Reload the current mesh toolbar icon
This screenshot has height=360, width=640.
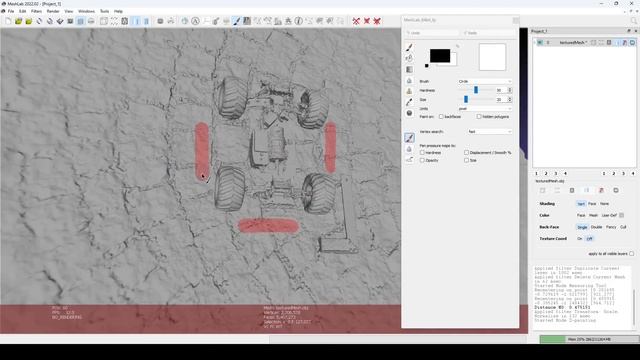39,21
